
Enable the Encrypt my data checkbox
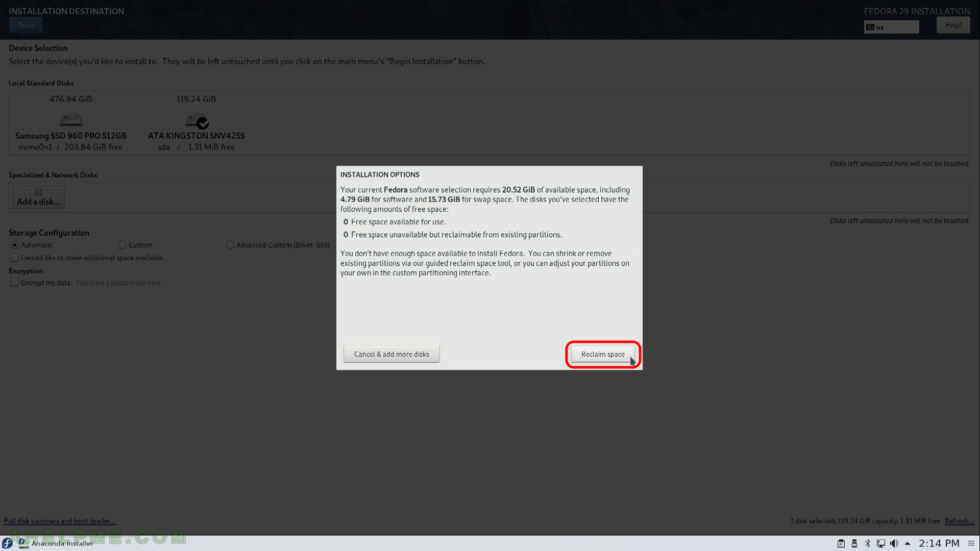15,283
